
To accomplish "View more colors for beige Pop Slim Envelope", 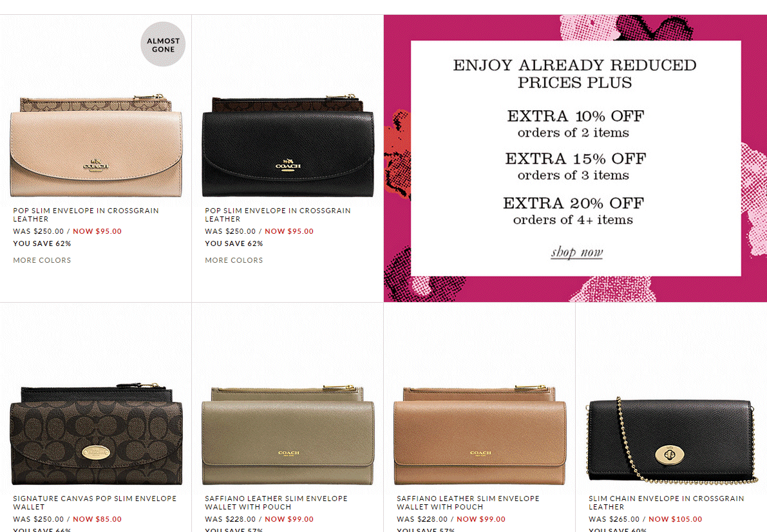I will coord(42,260).
